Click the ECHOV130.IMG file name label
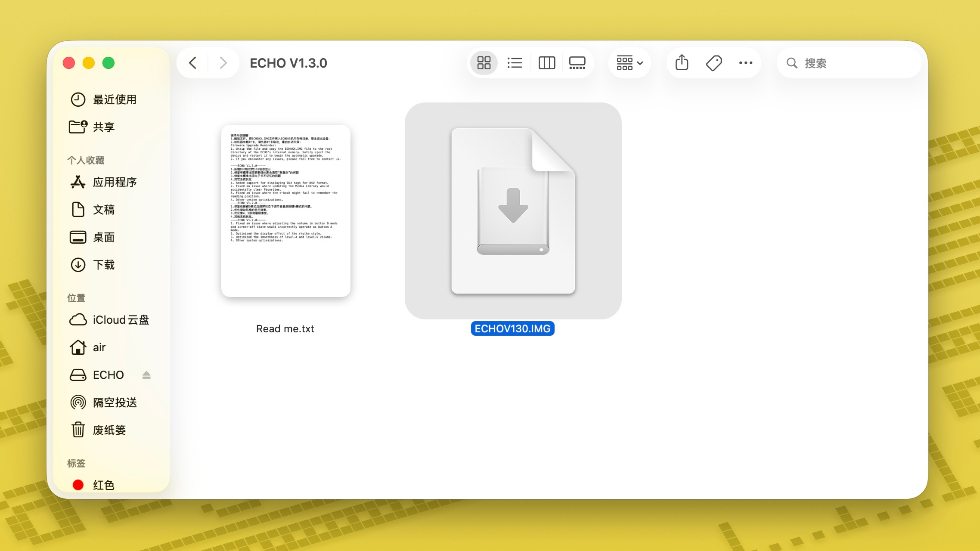The height and width of the screenshot is (551, 980). click(512, 329)
